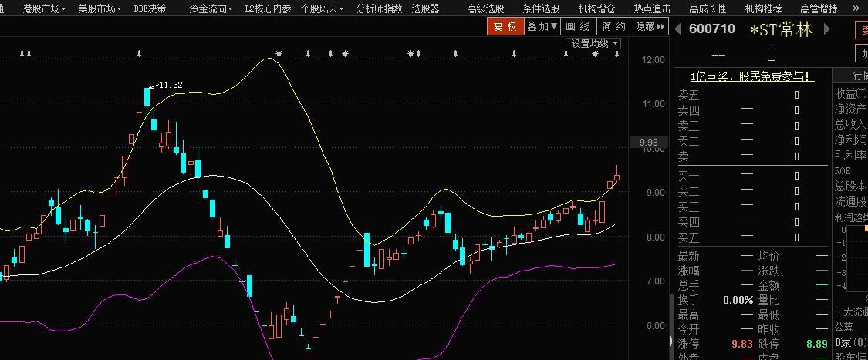Click the 11.32 high price label
Viewport: 868px width, 360px height.
click(171, 85)
